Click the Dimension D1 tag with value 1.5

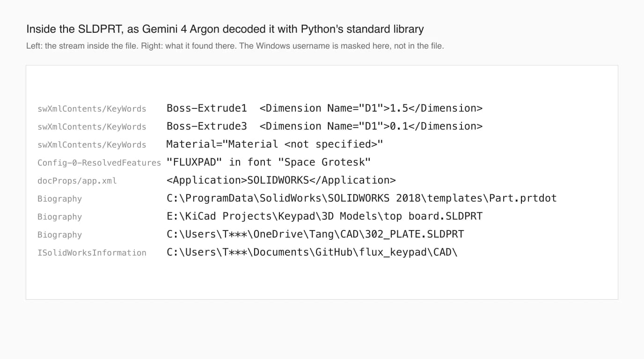pos(371,108)
